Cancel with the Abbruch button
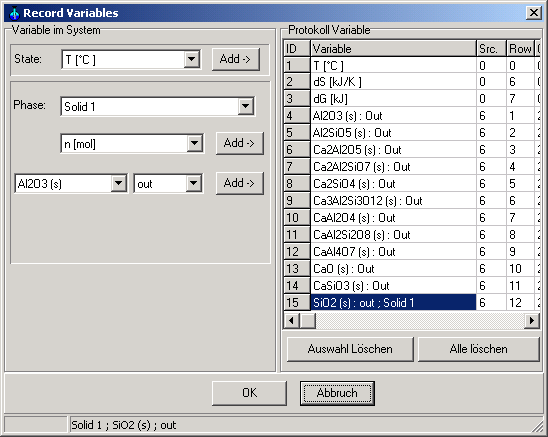The image size is (548, 437). 337,393
